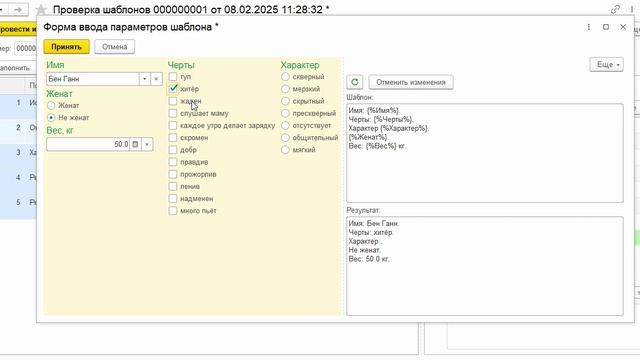Enable the 'прожорлив' checkbox
Screen dimensions: 640x360
[173, 174]
